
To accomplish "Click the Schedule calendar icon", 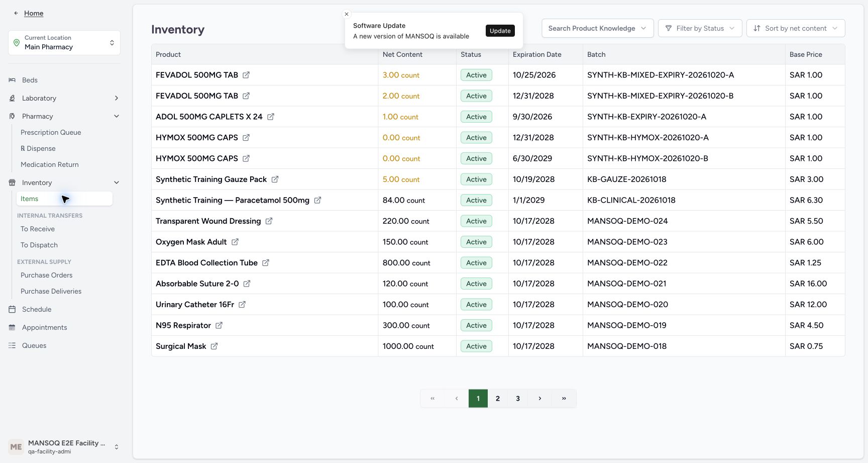I will (x=12, y=309).
